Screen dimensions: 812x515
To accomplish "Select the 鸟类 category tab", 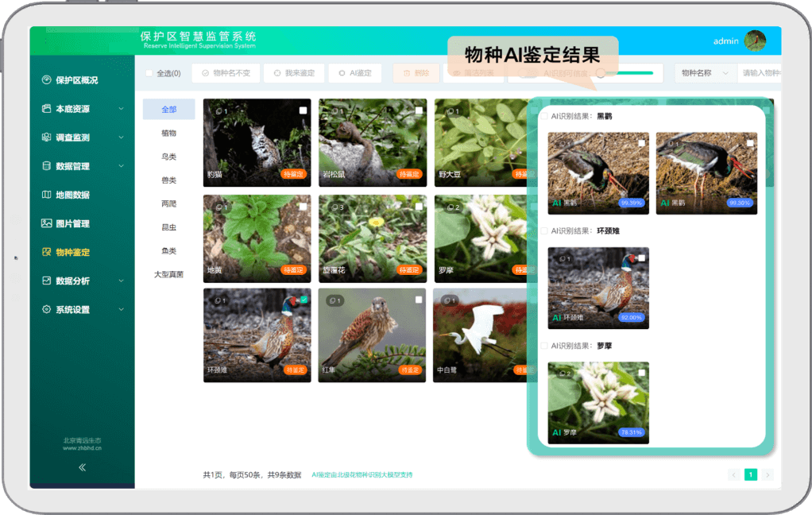I will click(x=168, y=157).
